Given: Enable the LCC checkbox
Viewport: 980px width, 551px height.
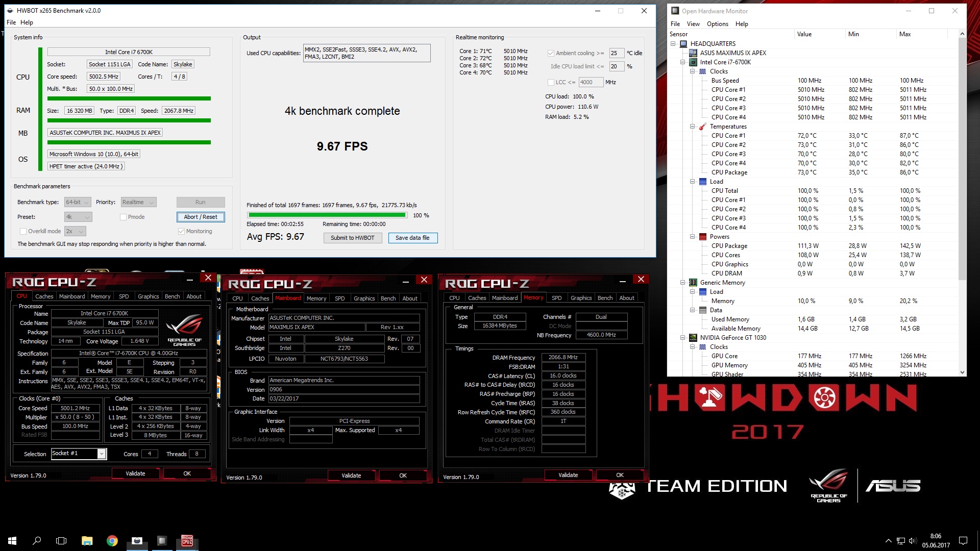Looking at the screenshot, I should [x=551, y=82].
